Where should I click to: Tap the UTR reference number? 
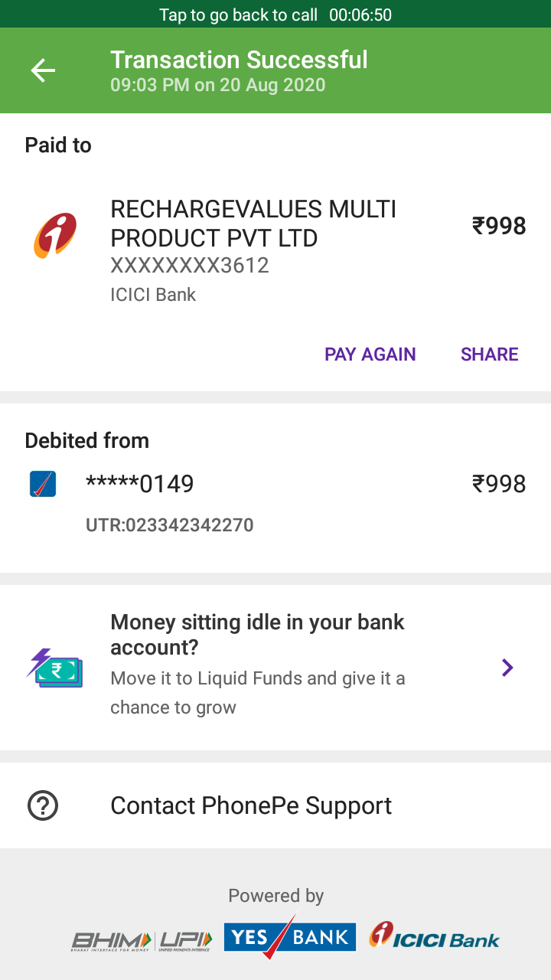click(170, 525)
